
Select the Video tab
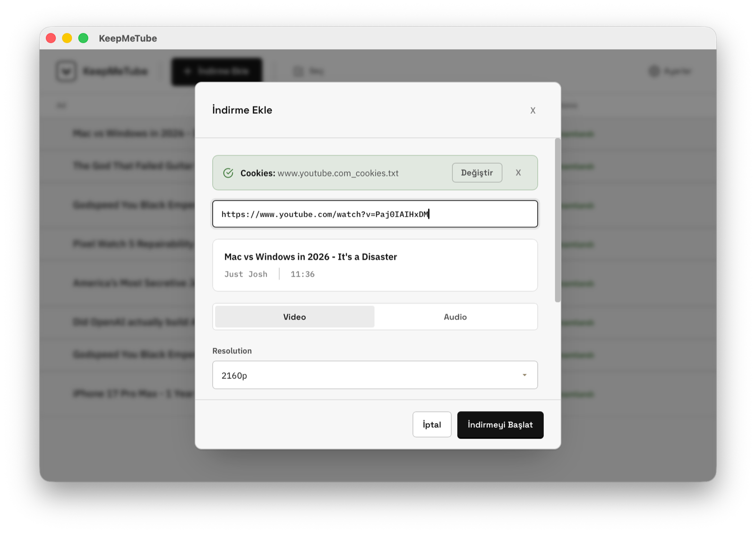coord(294,317)
